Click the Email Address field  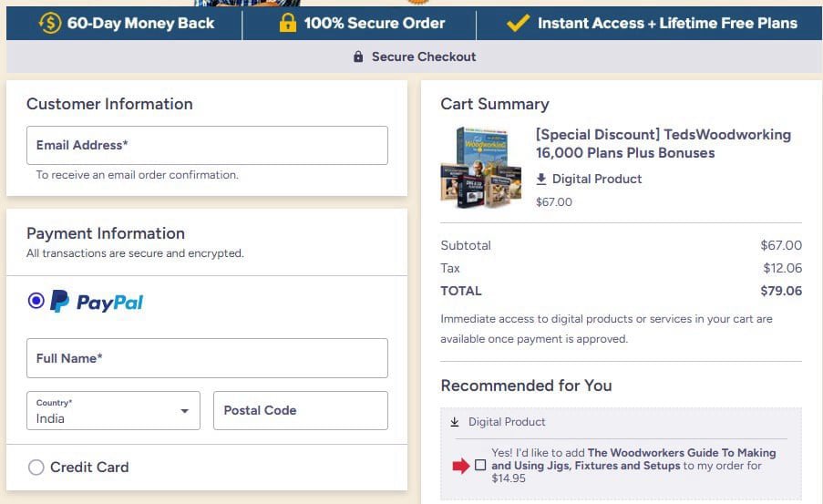pyautogui.click(x=207, y=145)
